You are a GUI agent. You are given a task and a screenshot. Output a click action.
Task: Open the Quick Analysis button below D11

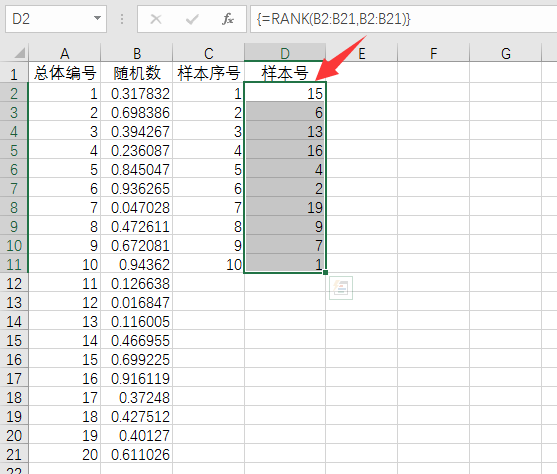pyautogui.click(x=341, y=288)
